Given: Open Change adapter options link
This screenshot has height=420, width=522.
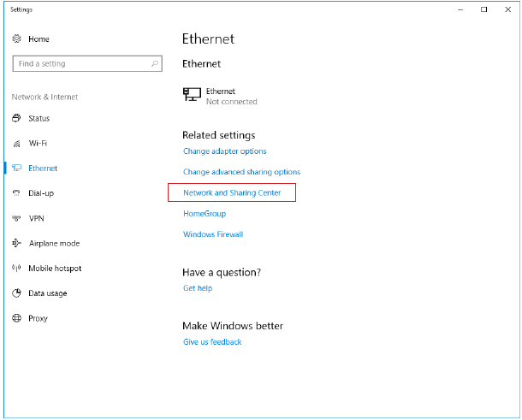Looking at the screenshot, I should 225,151.
